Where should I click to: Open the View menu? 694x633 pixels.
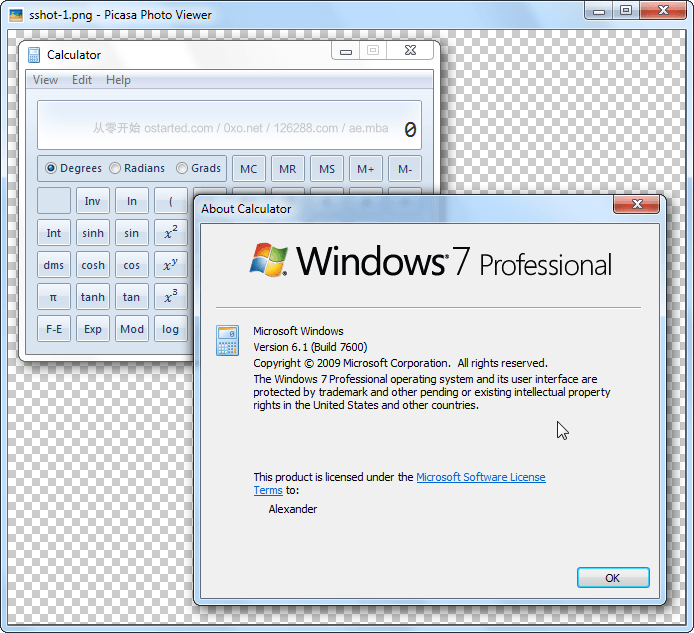[x=45, y=80]
